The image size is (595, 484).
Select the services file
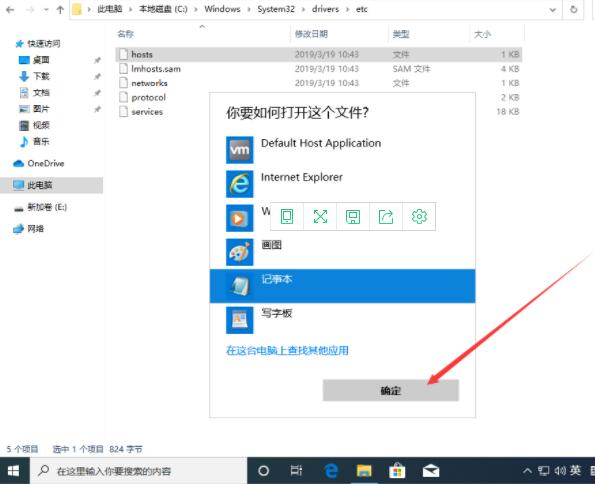141,112
